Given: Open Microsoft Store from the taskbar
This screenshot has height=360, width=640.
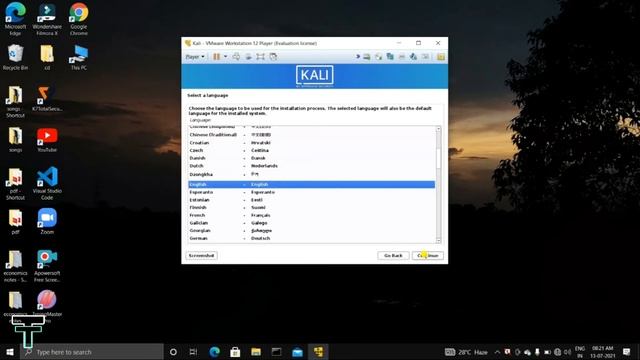Looking at the screenshot, I should click(x=235, y=352).
